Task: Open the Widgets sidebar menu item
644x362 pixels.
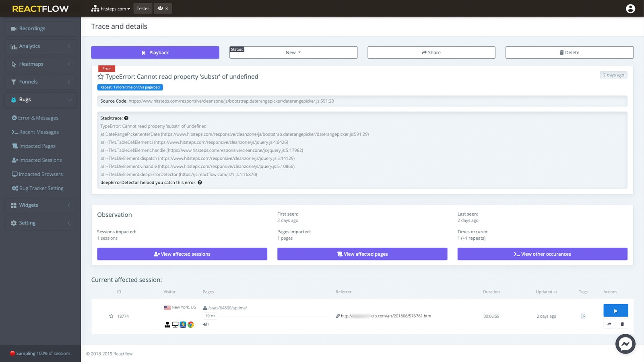Action: pyautogui.click(x=29, y=205)
